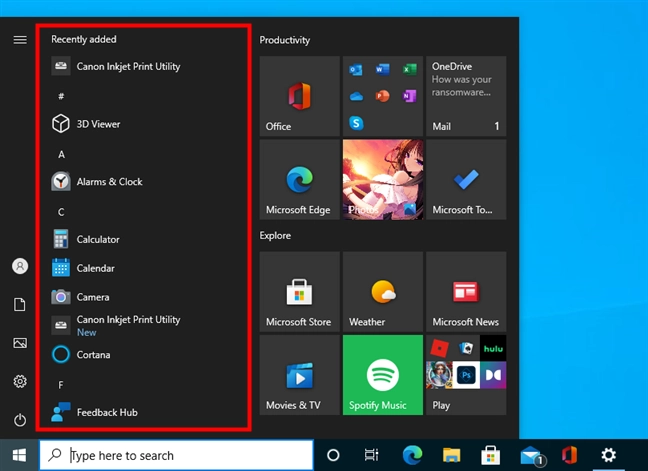This screenshot has height=471, width=648.
Task: Open Settings from Start sidebar
Action: 20,381
